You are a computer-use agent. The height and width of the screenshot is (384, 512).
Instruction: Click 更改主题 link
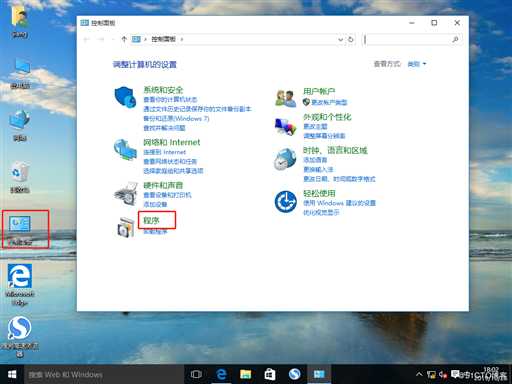tap(315, 127)
